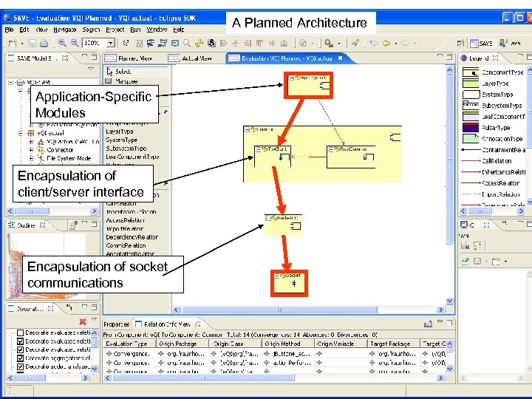This screenshot has height=399, width=532.
Task: Expand the Connector tree node
Action: pyautogui.click(x=31, y=149)
